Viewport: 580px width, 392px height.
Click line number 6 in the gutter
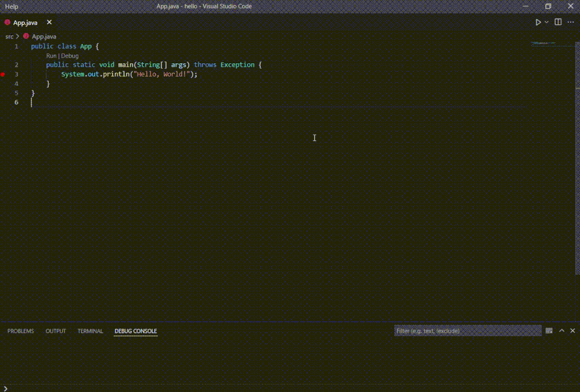click(16, 102)
